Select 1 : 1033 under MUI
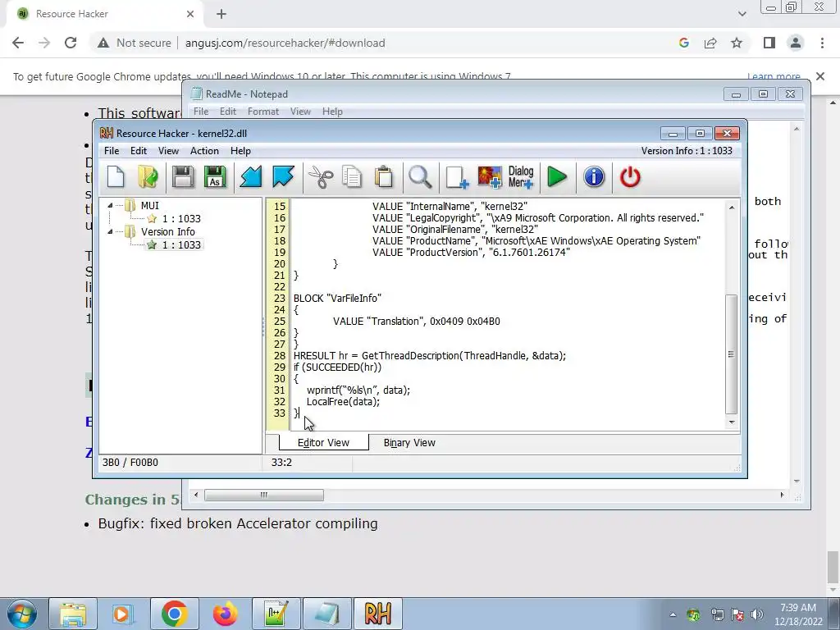840x630 pixels. point(181,218)
